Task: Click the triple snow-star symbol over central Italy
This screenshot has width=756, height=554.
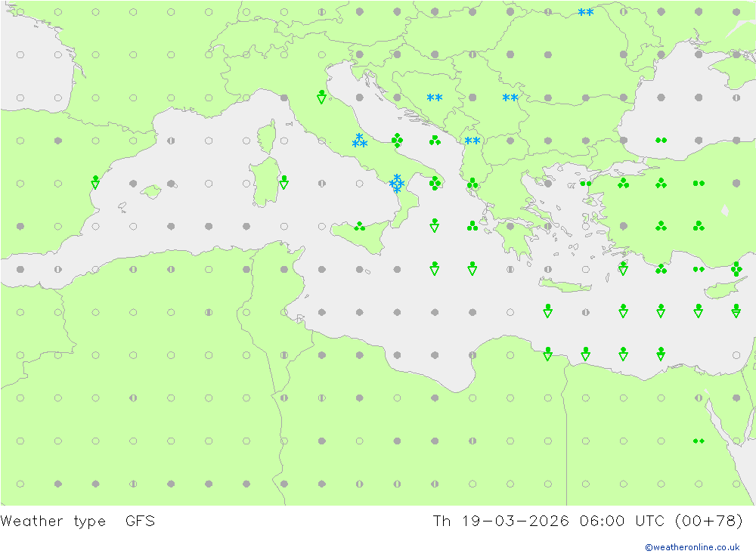Action: (x=360, y=141)
